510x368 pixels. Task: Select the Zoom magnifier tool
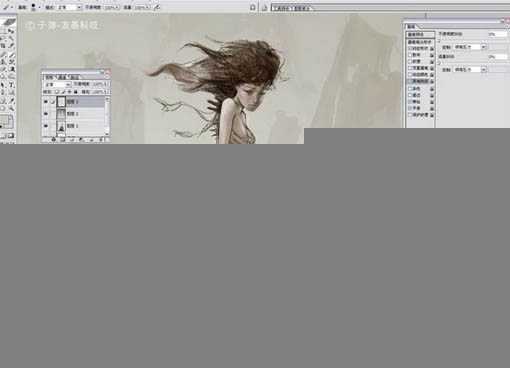(x=12, y=107)
